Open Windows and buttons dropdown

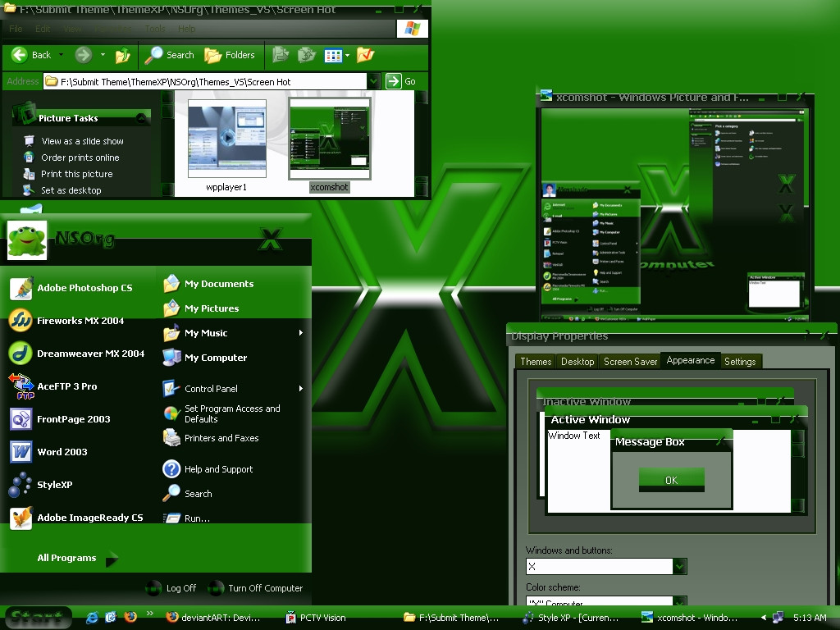pos(680,566)
